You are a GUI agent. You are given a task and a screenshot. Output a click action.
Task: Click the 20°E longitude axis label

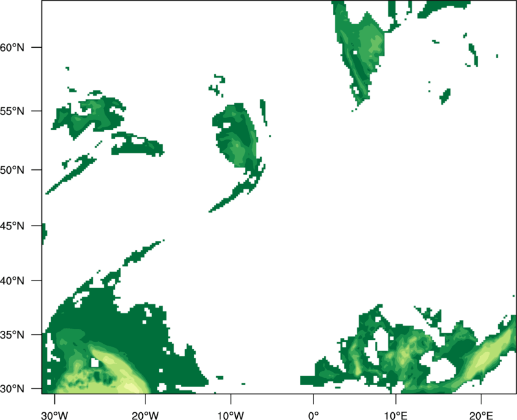click(481, 415)
